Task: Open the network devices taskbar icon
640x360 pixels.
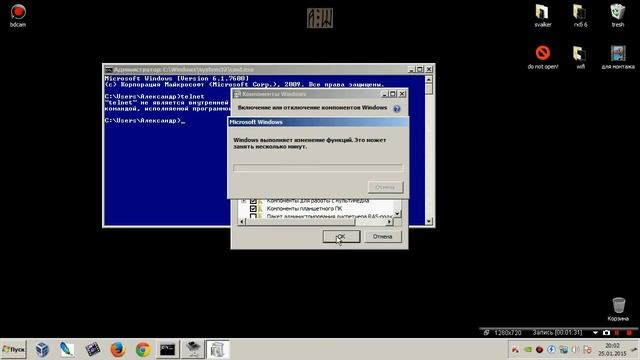Action: 193,349
